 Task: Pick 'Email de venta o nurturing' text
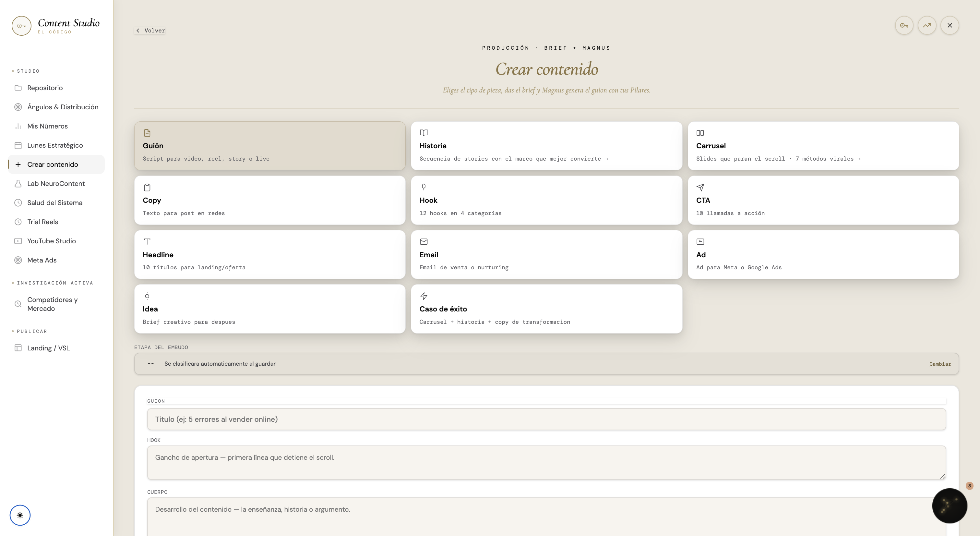tap(464, 268)
